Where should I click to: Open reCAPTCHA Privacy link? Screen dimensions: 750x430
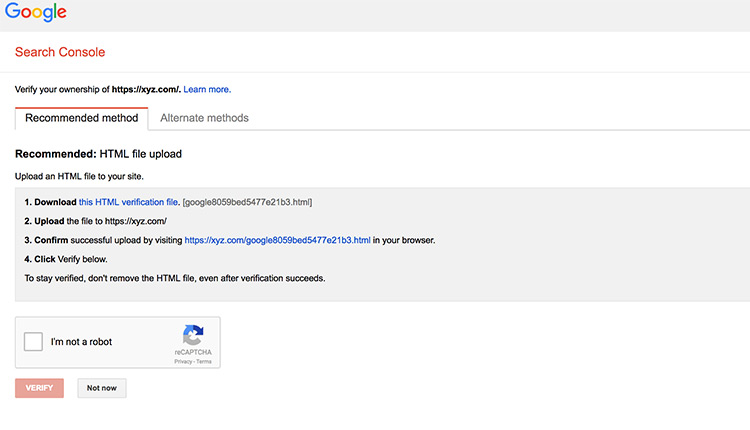(x=183, y=362)
